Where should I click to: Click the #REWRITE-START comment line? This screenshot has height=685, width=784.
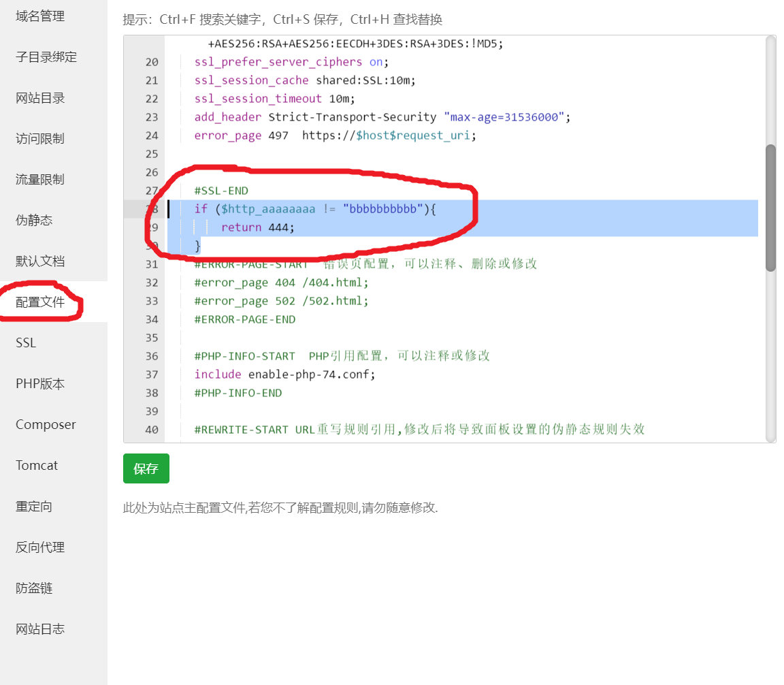click(x=419, y=429)
